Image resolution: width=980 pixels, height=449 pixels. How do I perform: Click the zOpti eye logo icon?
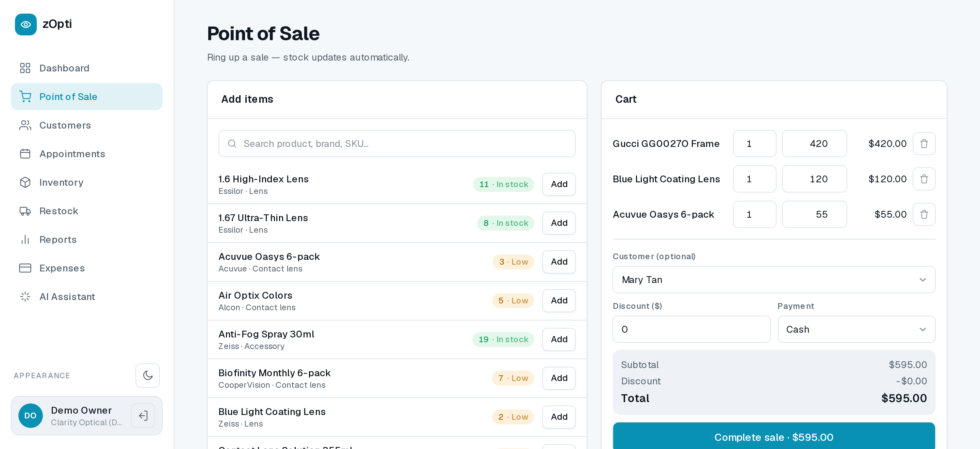click(x=26, y=24)
